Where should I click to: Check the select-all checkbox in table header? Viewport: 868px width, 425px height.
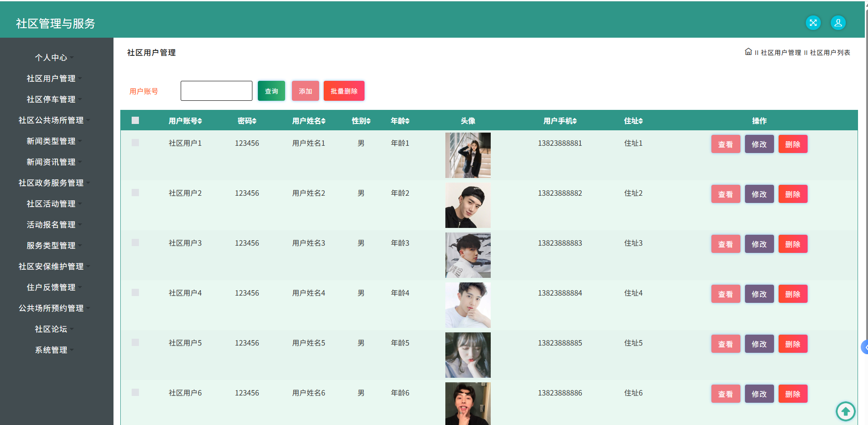pyautogui.click(x=135, y=120)
